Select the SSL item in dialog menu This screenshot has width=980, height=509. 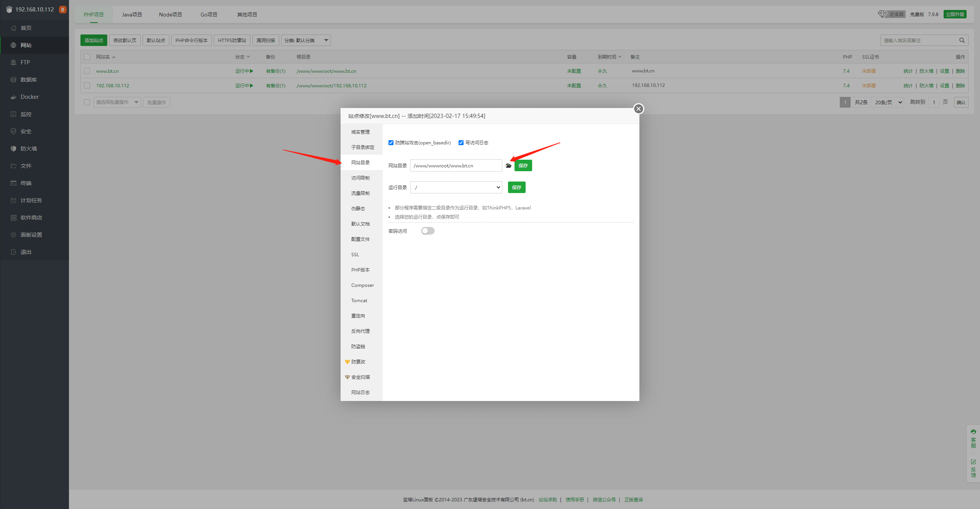355,255
